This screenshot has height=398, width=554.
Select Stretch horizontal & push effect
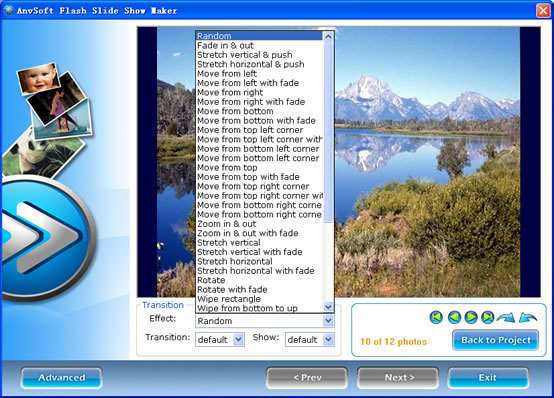259,64
